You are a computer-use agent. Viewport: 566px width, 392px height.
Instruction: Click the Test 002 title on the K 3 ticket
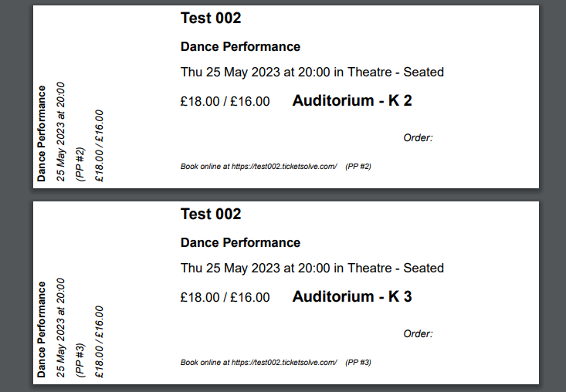coord(211,215)
